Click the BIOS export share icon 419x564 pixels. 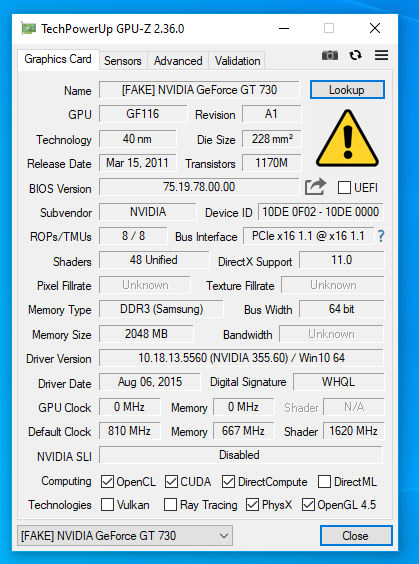click(315, 187)
